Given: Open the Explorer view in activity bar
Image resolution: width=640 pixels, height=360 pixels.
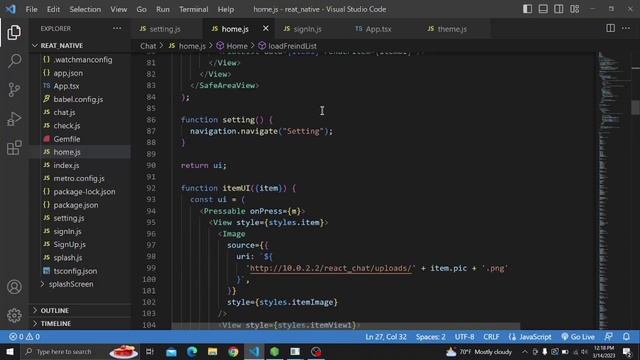Looking at the screenshot, I should (x=14, y=32).
